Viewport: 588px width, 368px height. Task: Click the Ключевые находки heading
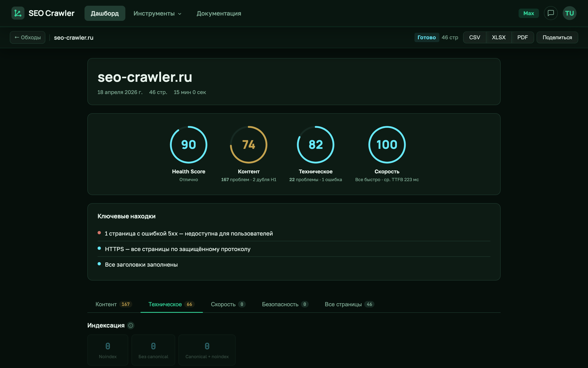pos(126,216)
